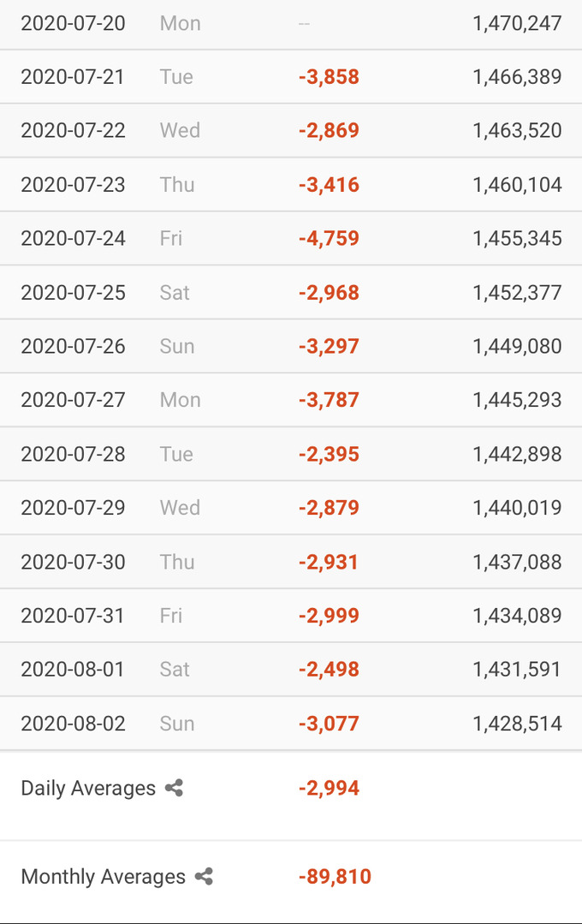The height and width of the screenshot is (924, 582).
Task: Click the Daily Averages label
Action: click(x=88, y=789)
